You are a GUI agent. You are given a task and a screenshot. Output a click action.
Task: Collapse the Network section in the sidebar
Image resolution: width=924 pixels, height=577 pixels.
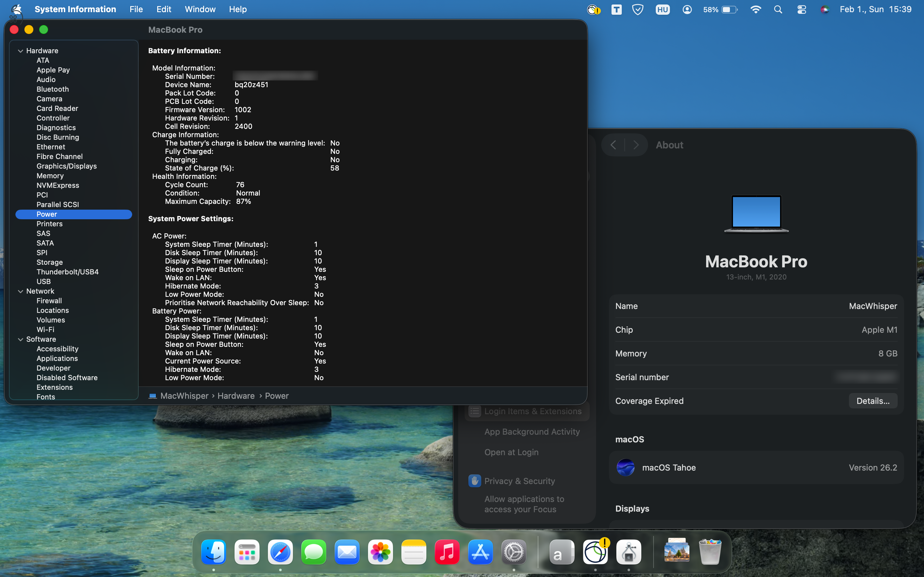pyautogui.click(x=20, y=291)
